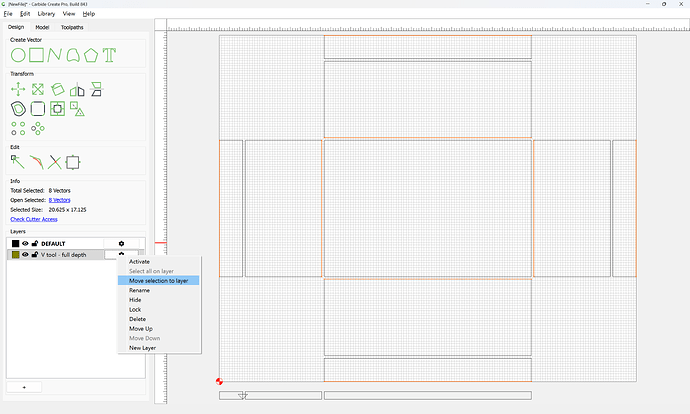Activate the Trim vectors tool
Image resolution: width=690 pixels, height=414 pixels.
[37, 162]
